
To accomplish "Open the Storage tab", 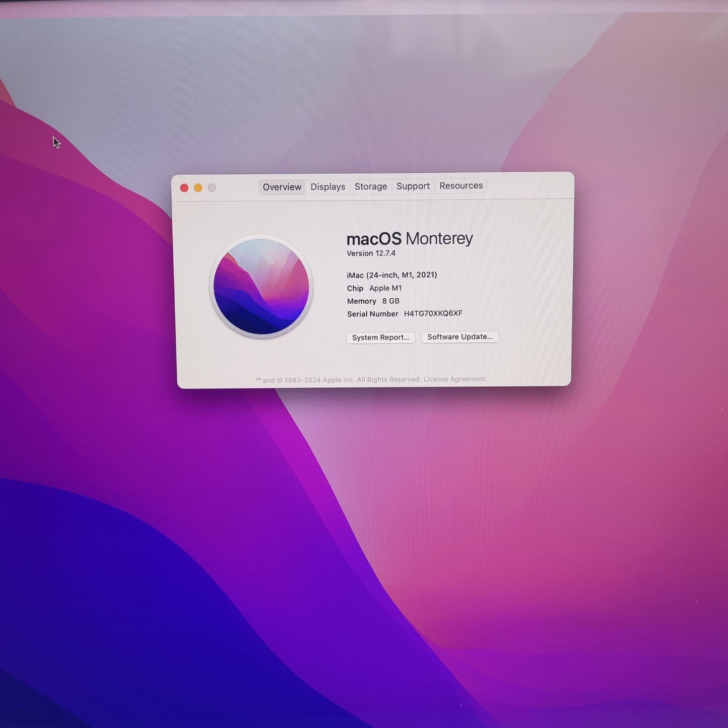I will click(371, 186).
